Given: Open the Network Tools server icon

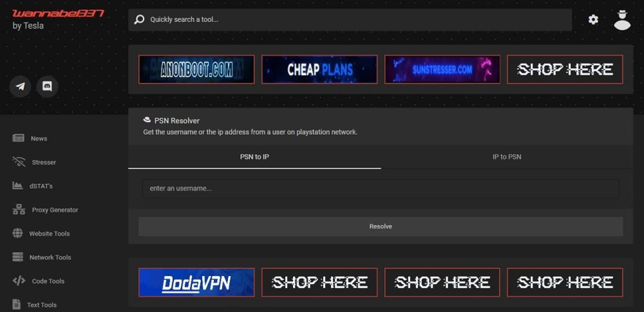Looking at the screenshot, I should coord(18,257).
